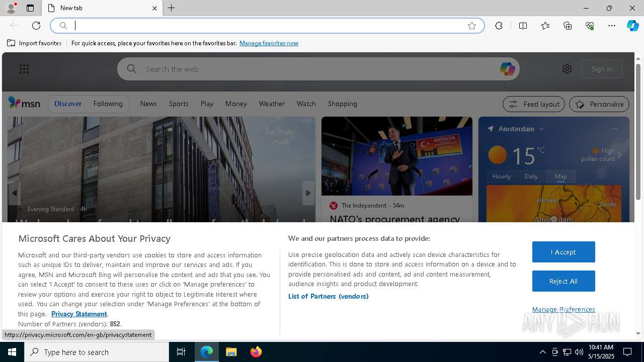
Task: Open the notification center
Action: pyautogui.click(x=627, y=352)
